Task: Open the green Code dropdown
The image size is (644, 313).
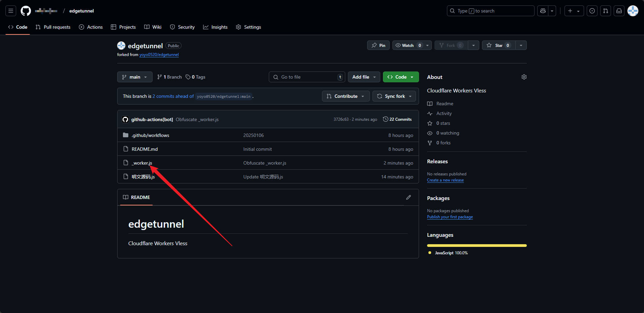Action: tap(401, 77)
